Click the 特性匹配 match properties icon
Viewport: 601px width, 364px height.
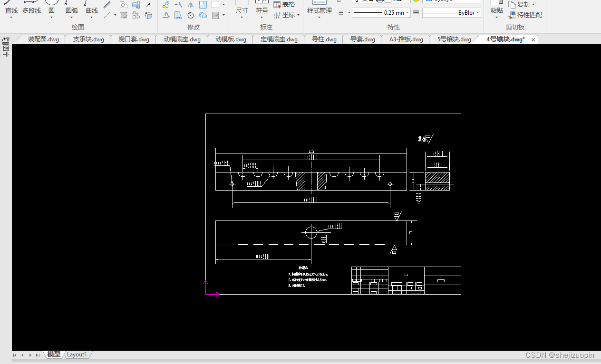(525, 15)
